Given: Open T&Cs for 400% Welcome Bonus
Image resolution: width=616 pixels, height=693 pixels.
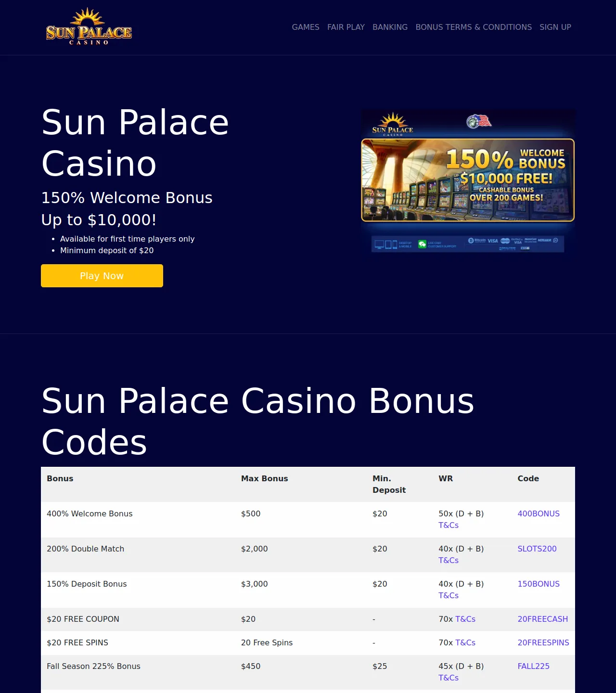Looking at the screenshot, I should [x=449, y=525].
